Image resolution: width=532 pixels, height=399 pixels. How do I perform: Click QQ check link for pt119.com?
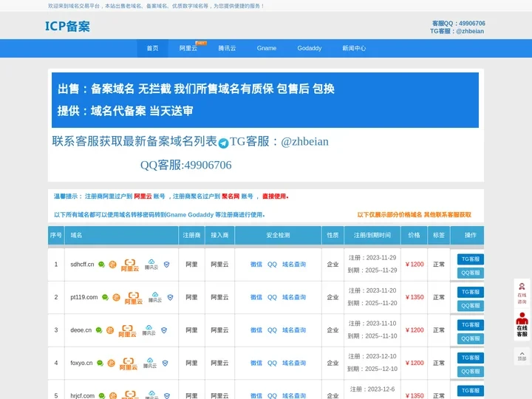point(272,297)
